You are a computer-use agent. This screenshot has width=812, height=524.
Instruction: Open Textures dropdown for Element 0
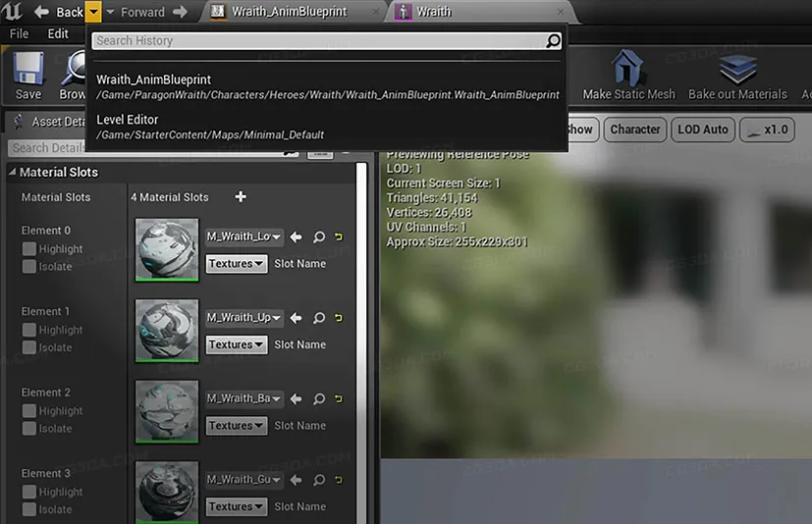tap(237, 264)
